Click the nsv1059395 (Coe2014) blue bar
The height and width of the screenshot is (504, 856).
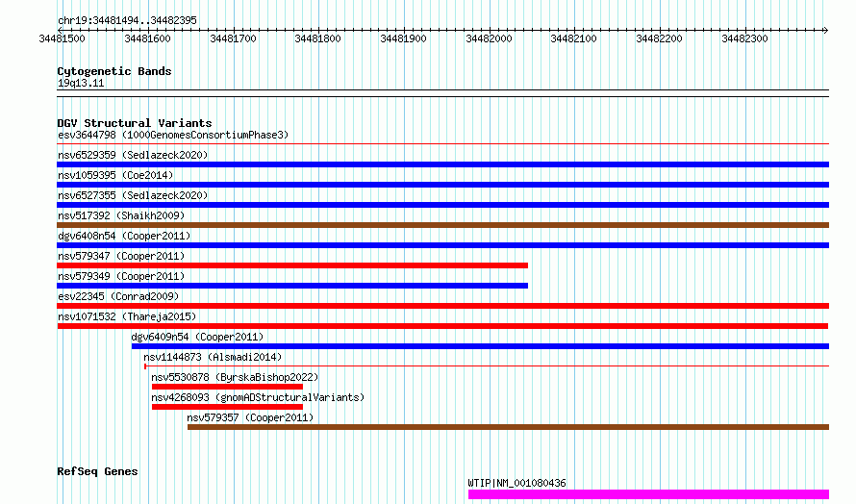[442, 185]
